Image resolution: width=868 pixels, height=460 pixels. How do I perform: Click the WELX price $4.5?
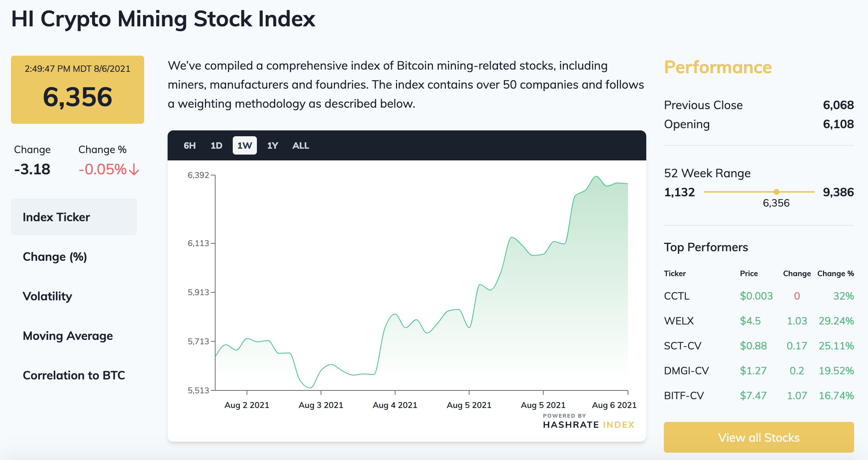click(x=750, y=321)
